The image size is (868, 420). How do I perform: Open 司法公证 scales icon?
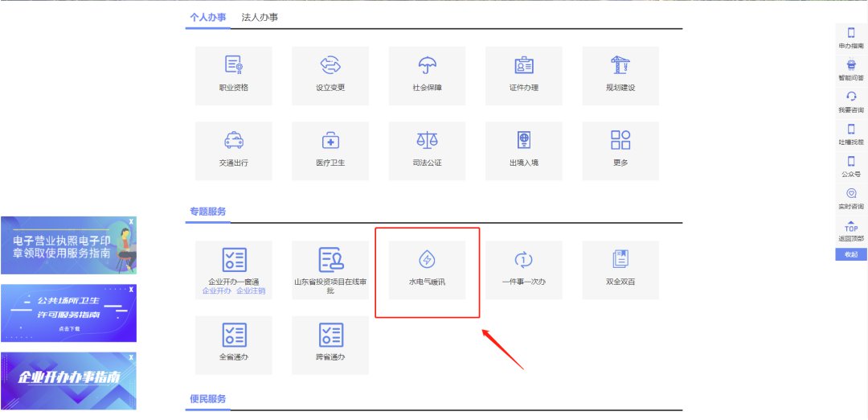[427, 141]
